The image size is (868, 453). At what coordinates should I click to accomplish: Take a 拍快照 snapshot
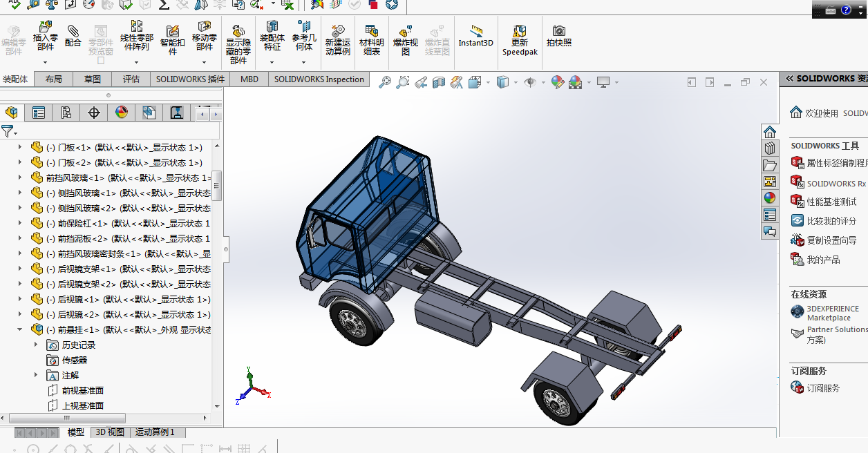point(559,36)
